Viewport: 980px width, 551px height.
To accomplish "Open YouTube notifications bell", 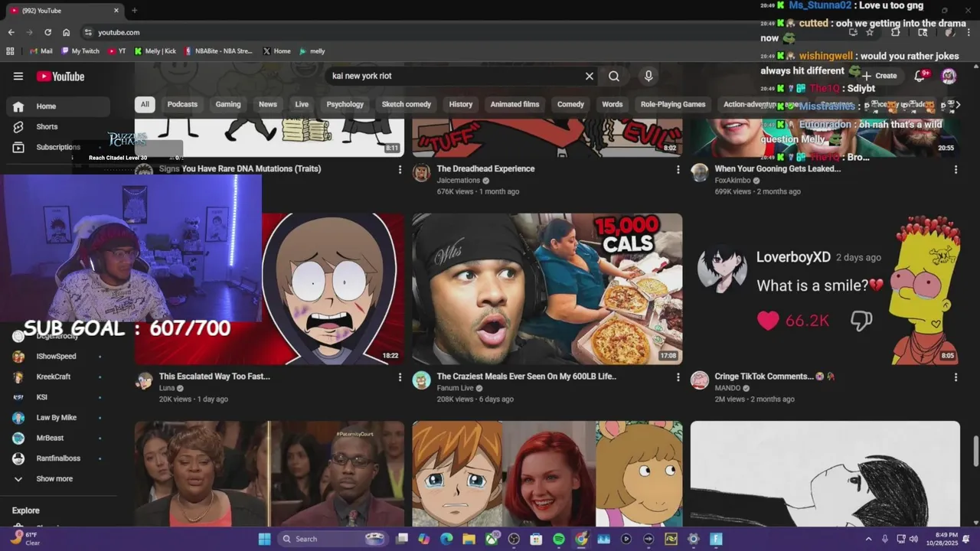I will pyautogui.click(x=920, y=76).
